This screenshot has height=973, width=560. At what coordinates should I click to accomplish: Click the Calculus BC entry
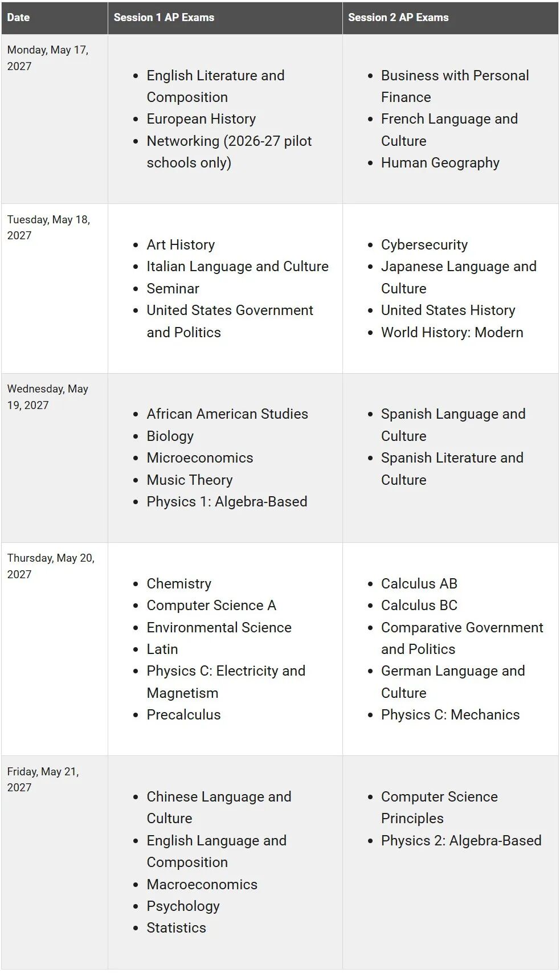click(419, 605)
